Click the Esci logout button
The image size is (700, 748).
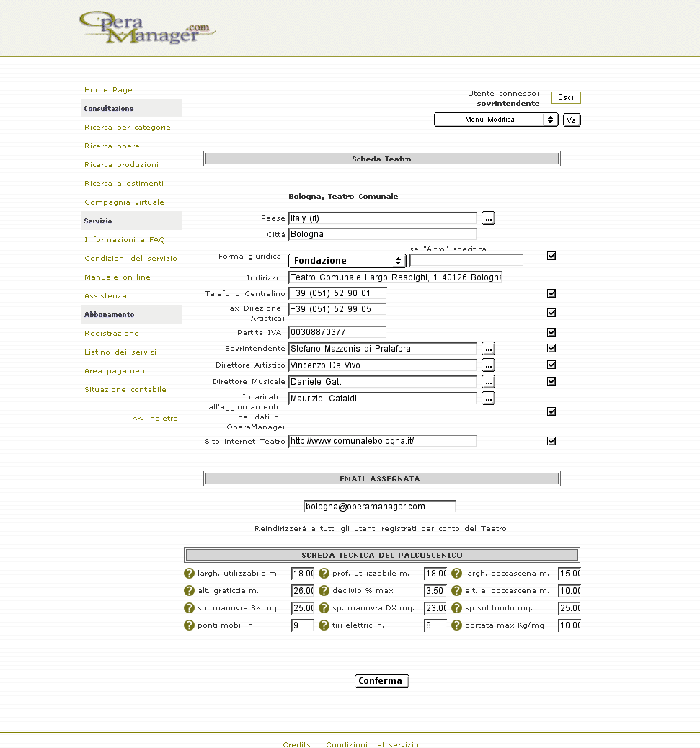tap(566, 98)
